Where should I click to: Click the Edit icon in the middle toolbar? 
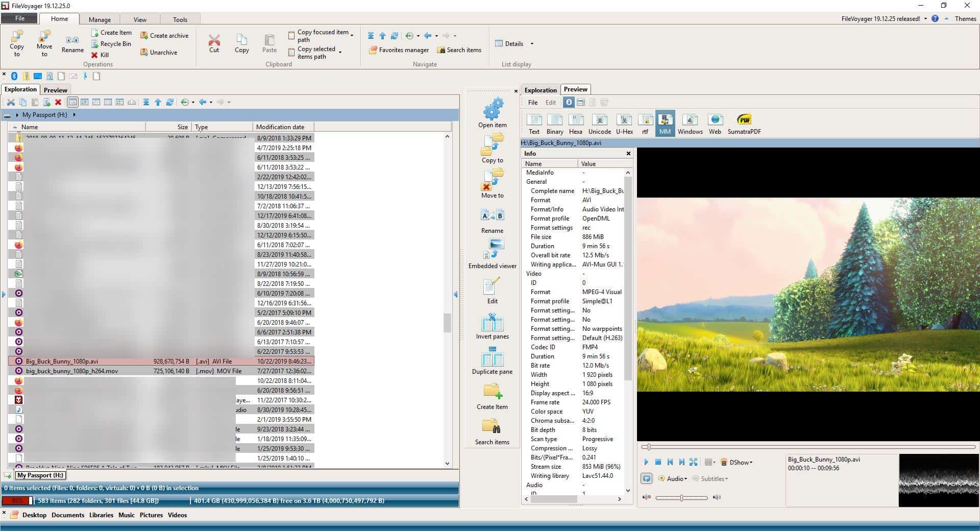(x=493, y=289)
